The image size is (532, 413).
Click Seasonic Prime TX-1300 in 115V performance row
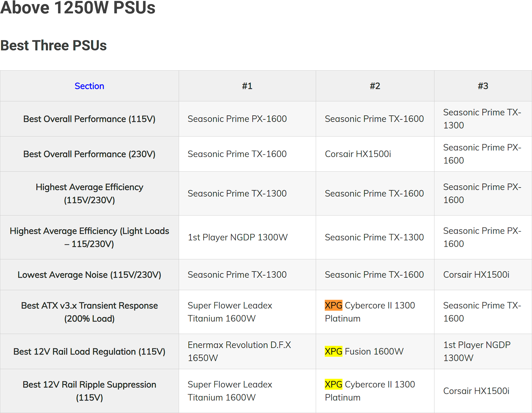click(x=482, y=119)
